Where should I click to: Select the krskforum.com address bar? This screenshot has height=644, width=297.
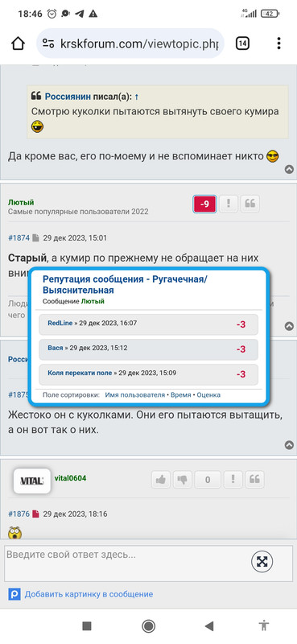pyautogui.click(x=130, y=43)
